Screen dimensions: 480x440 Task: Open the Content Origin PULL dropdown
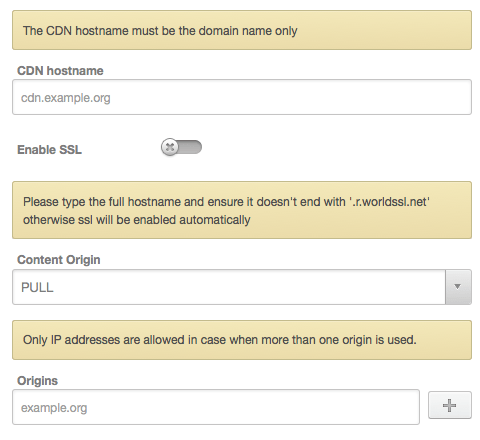click(x=242, y=287)
